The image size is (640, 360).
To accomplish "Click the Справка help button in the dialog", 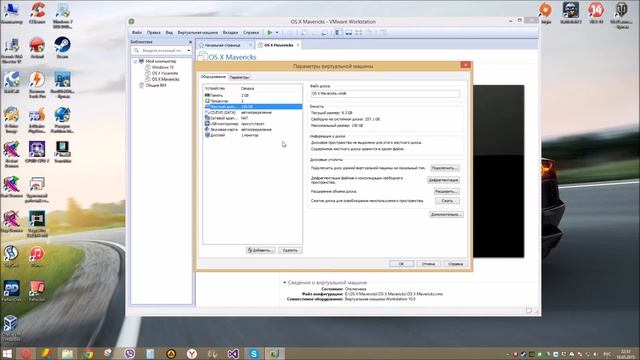I will (x=456, y=264).
